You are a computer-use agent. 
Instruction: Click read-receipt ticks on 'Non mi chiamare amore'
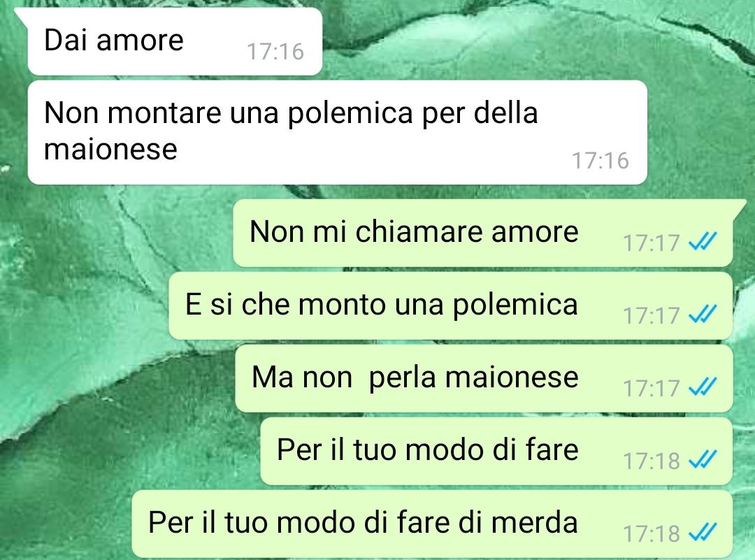[703, 241]
